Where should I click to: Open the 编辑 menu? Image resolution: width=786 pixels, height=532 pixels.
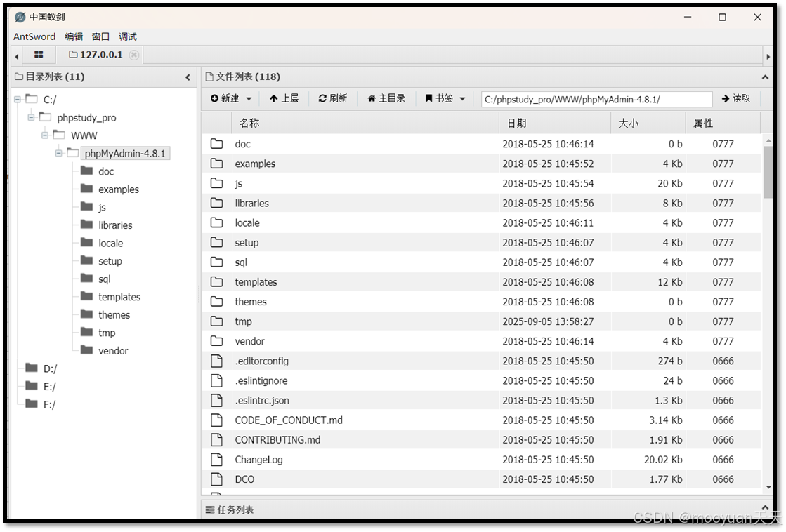click(x=74, y=36)
